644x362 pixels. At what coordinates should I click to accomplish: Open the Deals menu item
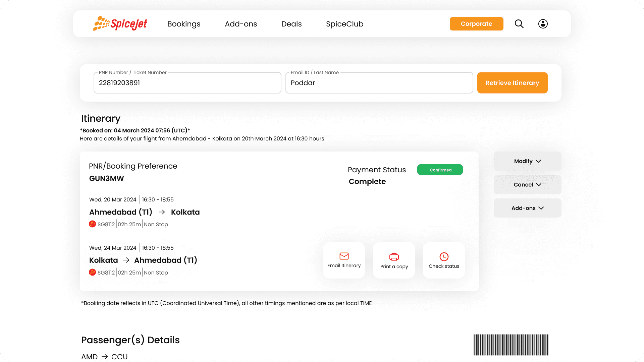click(x=291, y=24)
